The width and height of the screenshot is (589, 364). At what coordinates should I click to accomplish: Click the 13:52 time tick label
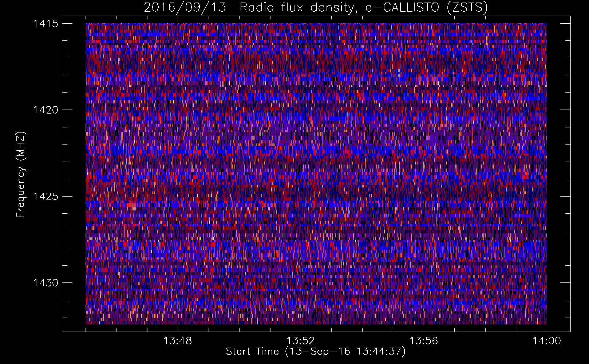301,341
